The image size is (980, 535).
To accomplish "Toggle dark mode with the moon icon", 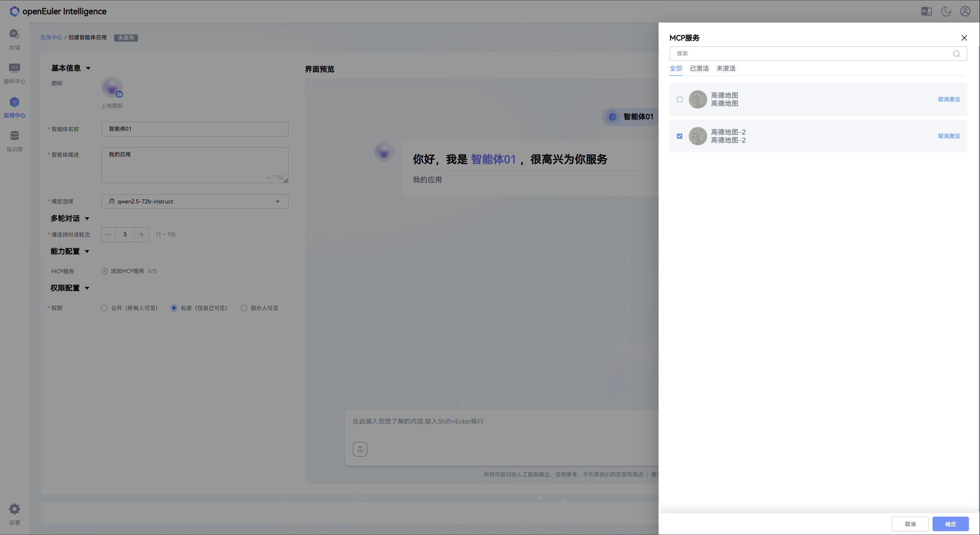I will (x=946, y=11).
